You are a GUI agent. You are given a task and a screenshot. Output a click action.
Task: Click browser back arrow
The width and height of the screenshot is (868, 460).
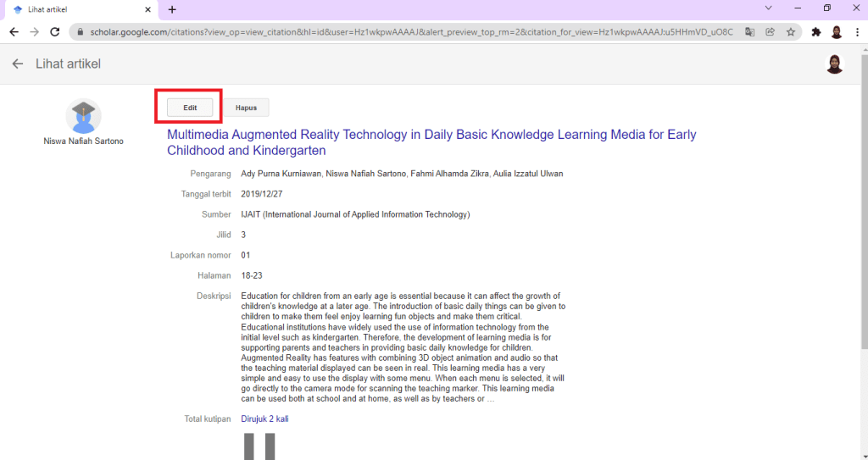pyautogui.click(x=14, y=32)
